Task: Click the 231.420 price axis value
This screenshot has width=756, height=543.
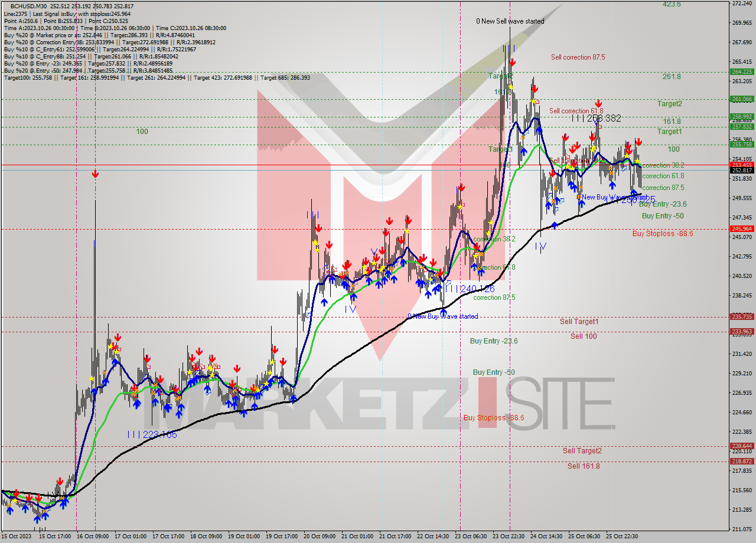Action: tap(742, 354)
